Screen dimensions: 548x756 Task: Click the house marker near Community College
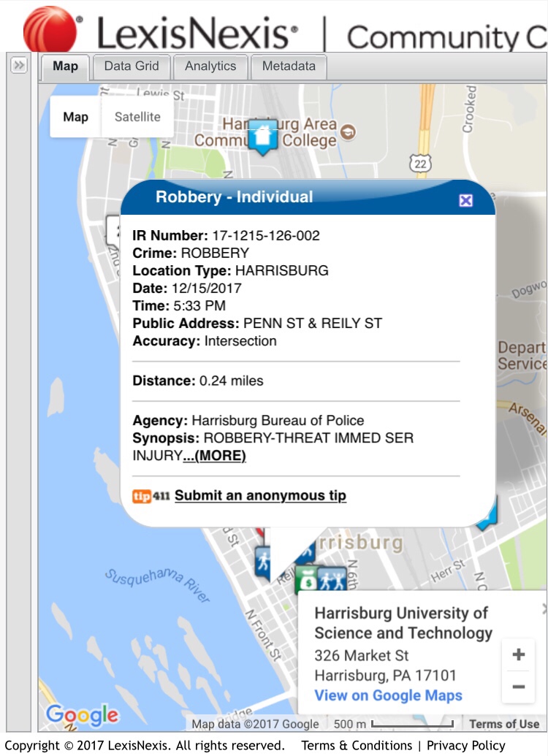tap(262, 136)
